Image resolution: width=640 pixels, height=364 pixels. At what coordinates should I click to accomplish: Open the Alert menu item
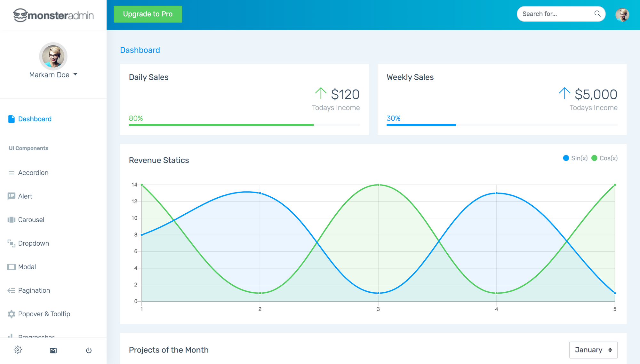pyautogui.click(x=25, y=196)
